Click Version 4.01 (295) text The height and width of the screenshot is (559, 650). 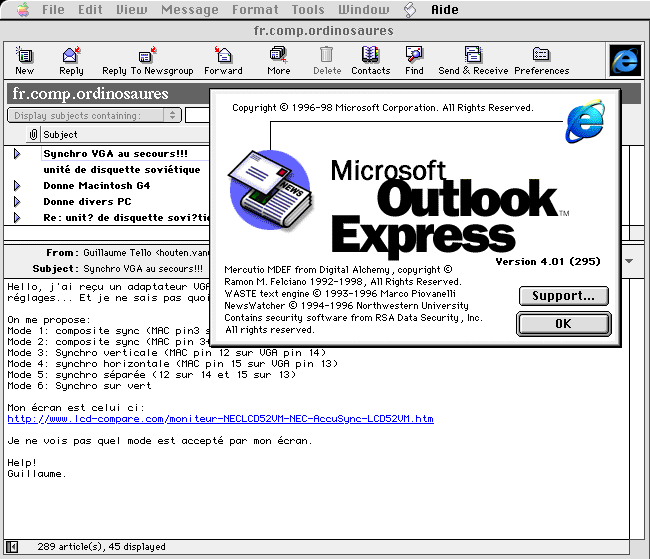(x=548, y=262)
